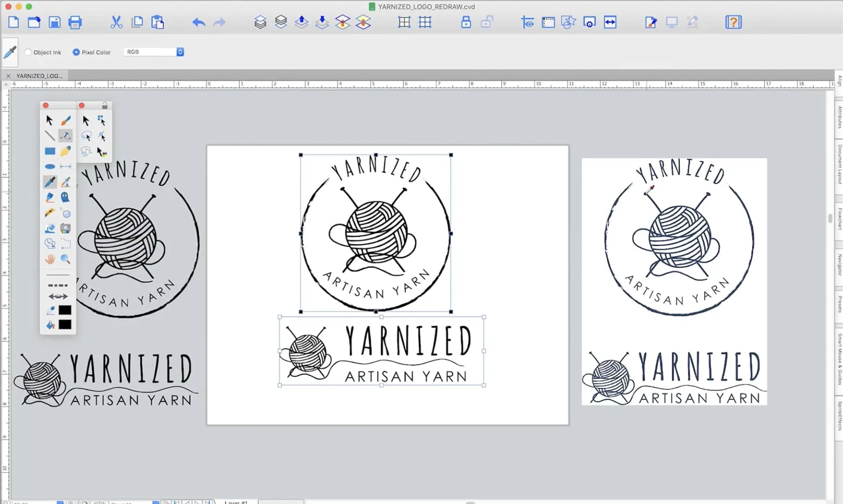The image size is (843, 504).
Task: Select the Dimensioning tool in the toolbox
Action: click(66, 166)
